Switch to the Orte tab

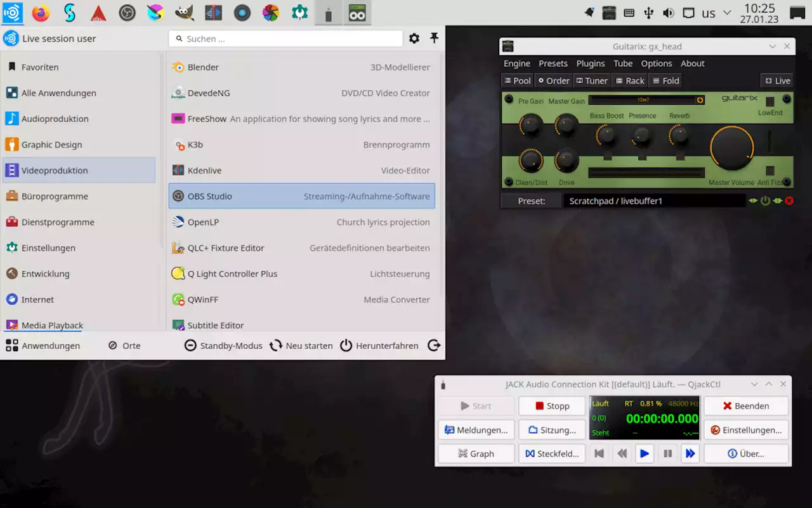point(124,346)
